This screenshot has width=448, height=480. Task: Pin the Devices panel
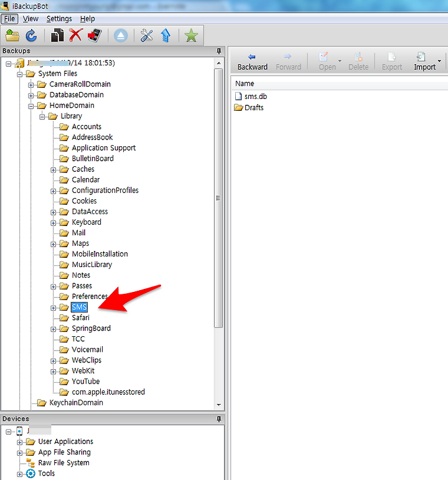coord(218,419)
